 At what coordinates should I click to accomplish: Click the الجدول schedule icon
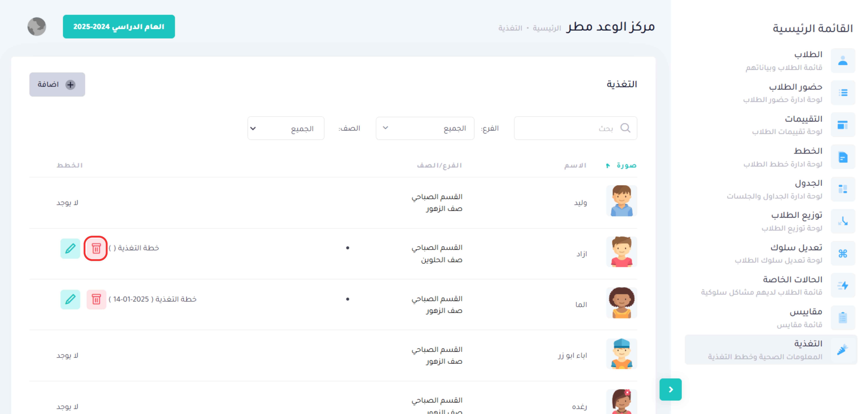(x=843, y=189)
